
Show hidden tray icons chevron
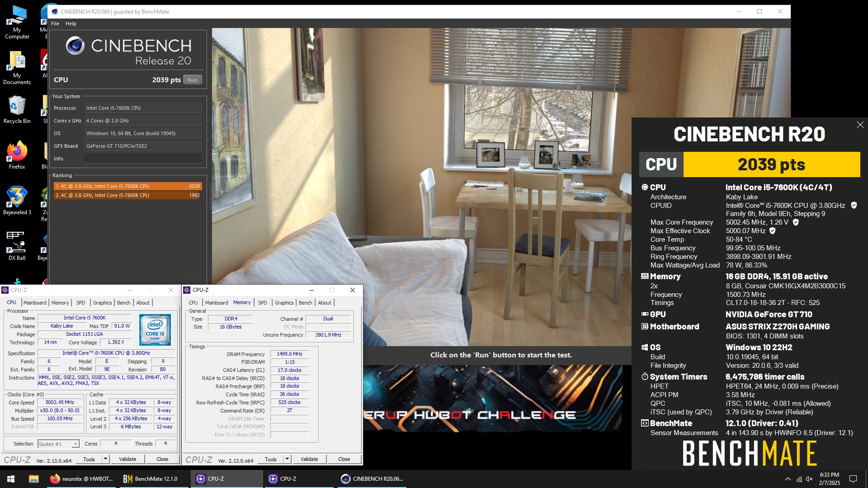788,479
